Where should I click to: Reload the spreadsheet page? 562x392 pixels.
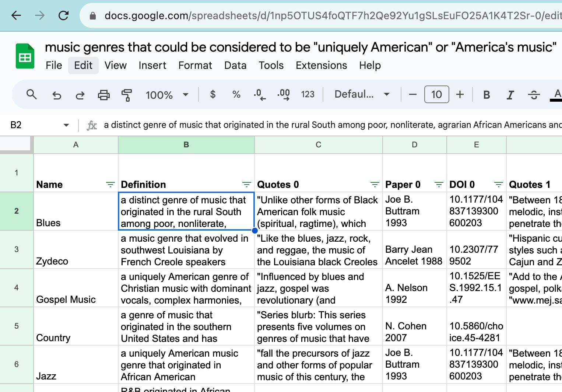point(63,15)
